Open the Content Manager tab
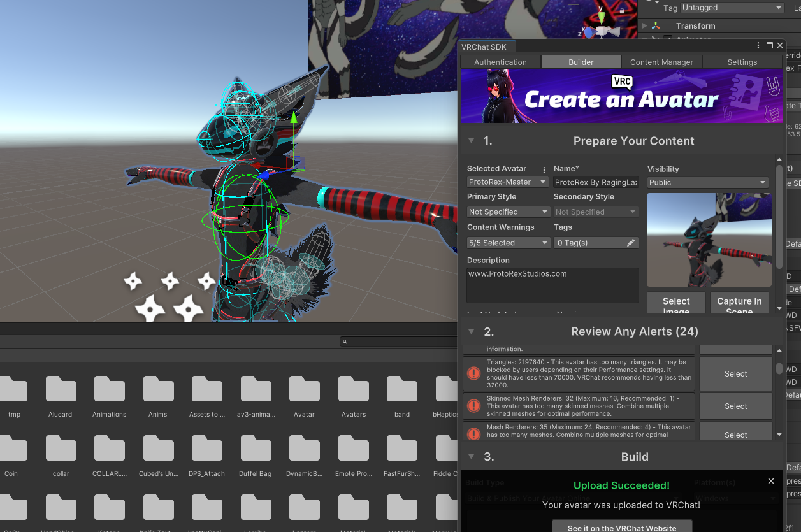This screenshot has height=532, width=801. [x=661, y=62]
